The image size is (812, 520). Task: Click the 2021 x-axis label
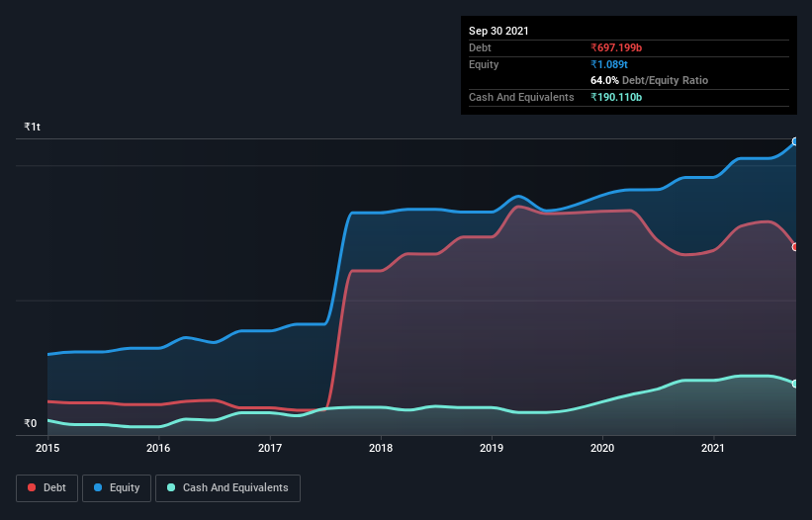pos(713,448)
